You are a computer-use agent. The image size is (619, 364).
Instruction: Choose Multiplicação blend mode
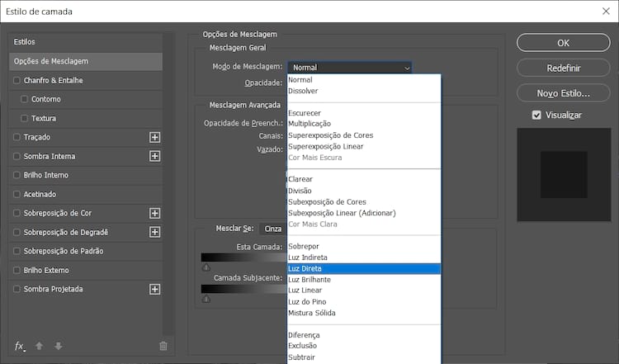[x=364, y=124]
